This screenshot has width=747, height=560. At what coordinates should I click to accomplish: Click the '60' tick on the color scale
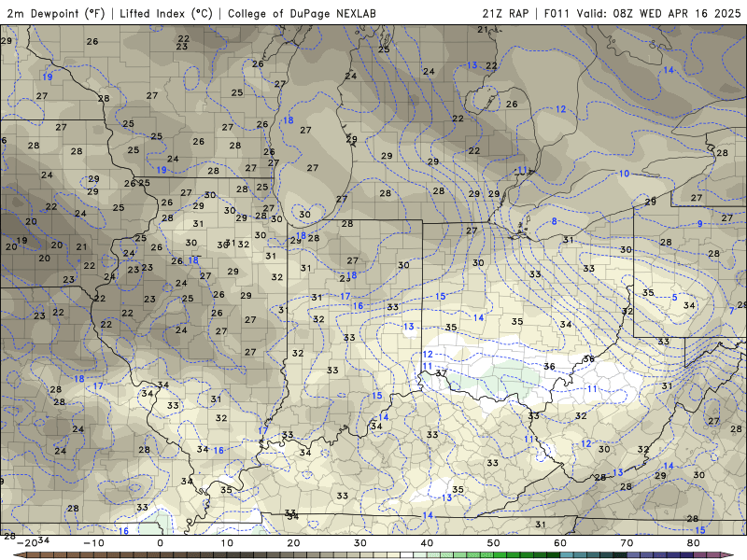[x=560, y=543]
